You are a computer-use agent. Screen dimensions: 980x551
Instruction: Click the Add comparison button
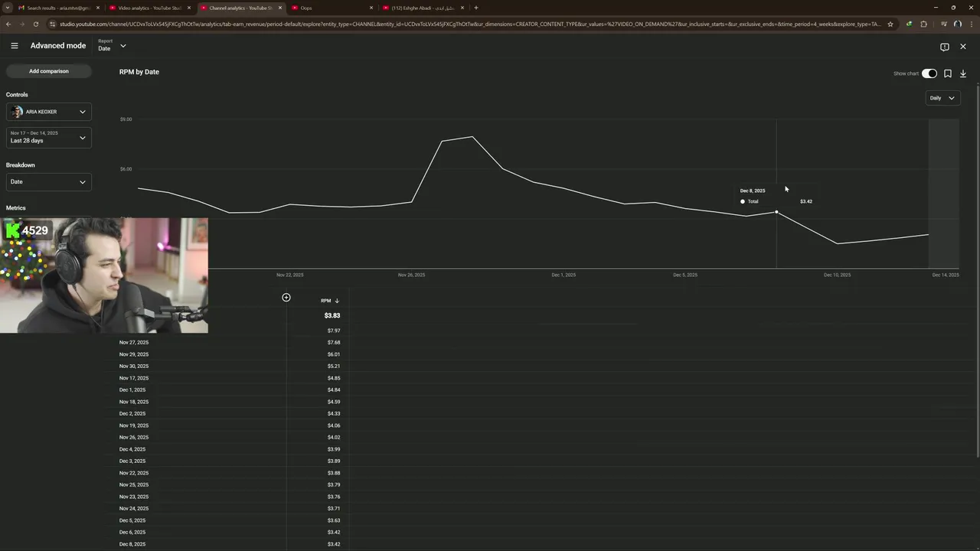(x=49, y=71)
